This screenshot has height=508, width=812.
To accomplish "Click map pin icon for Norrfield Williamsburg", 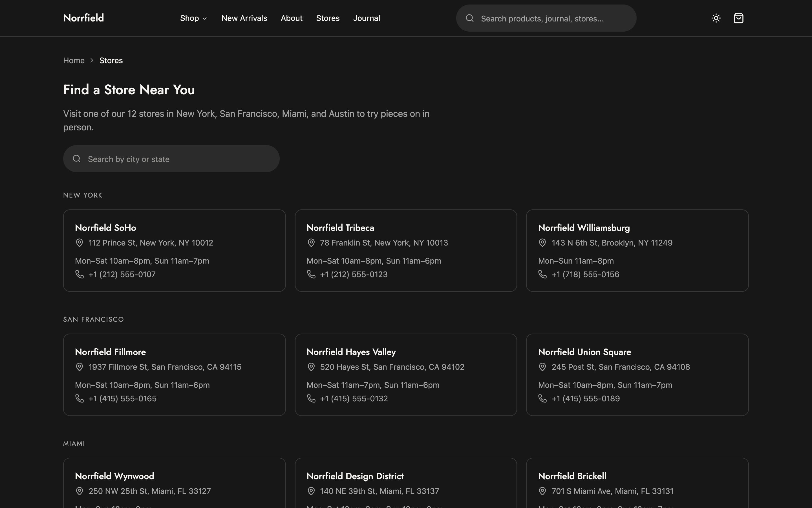I will 542,243.
